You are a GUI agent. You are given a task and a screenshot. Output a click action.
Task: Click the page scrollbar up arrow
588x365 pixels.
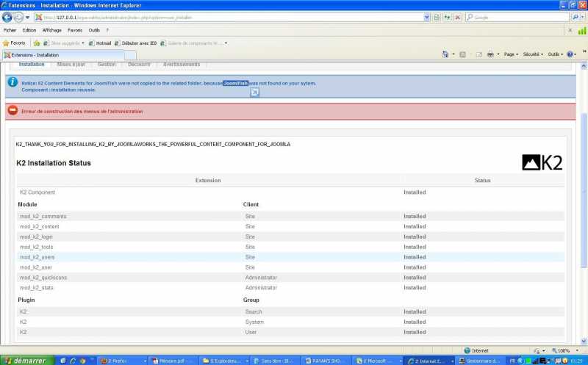click(x=584, y=66)
